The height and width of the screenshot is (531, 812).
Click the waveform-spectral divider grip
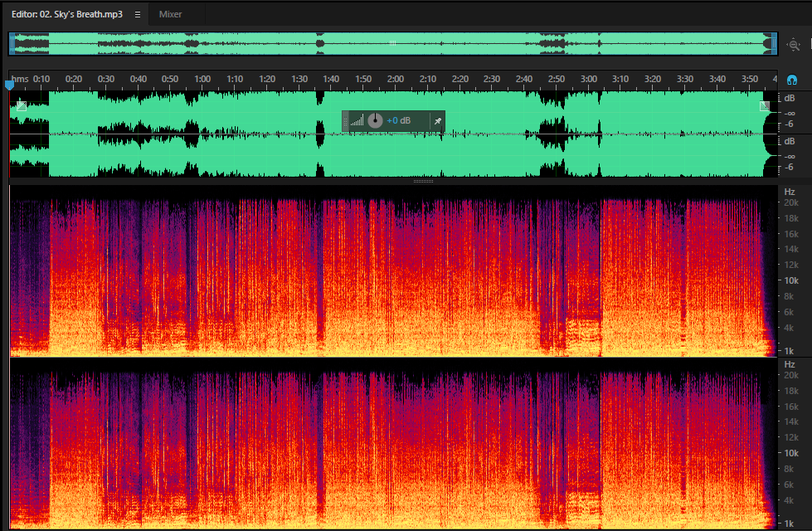423,182
